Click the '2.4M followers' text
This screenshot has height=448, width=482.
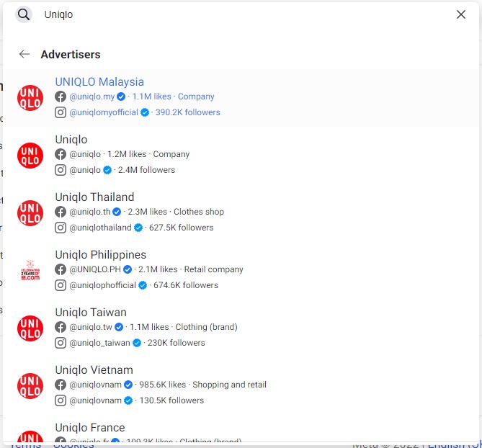pos(146,170)
